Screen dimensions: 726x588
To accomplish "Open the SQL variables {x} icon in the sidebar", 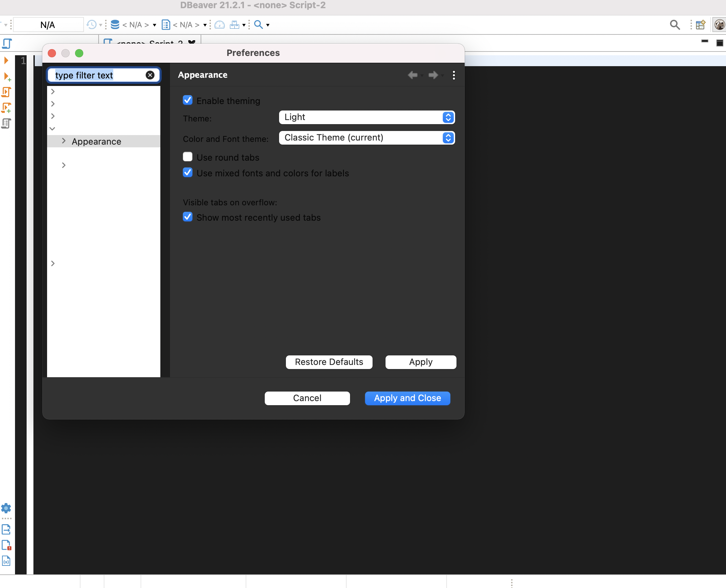I will click(x=6, y=561).
